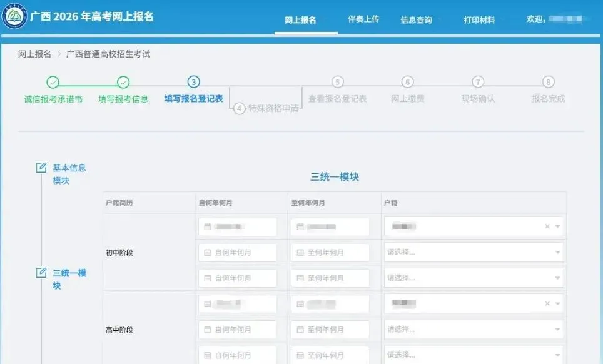Open the 伴奏上传 navigation tab
The height and width of the screenshot is (364, 603).
coord(363,19)
